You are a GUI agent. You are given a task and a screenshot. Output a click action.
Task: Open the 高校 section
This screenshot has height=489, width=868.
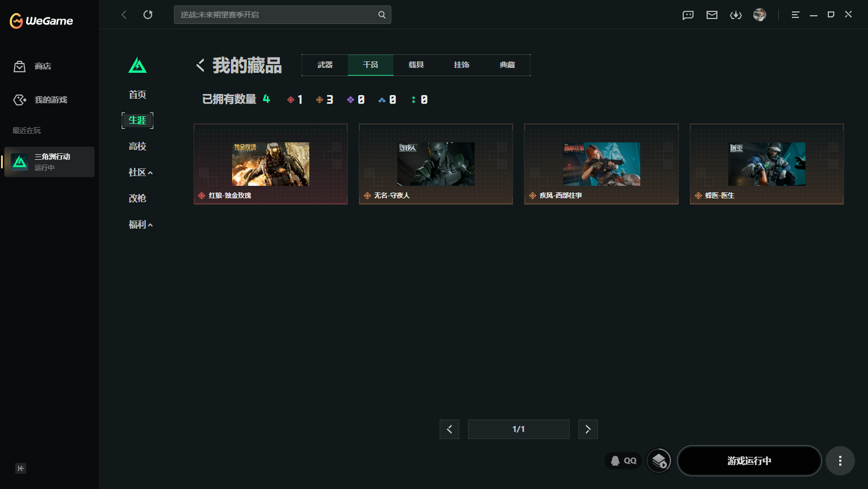[x=138, y=146]
